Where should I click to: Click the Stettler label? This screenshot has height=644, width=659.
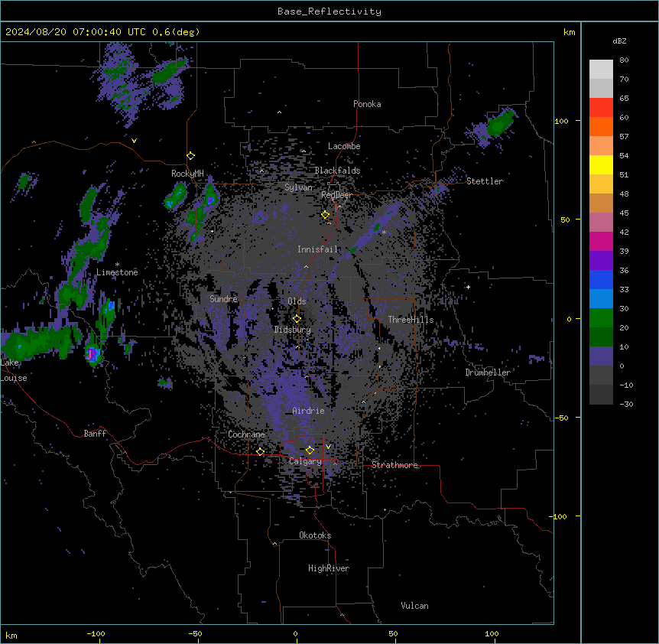pyautogui.click(x=485, y=181)
